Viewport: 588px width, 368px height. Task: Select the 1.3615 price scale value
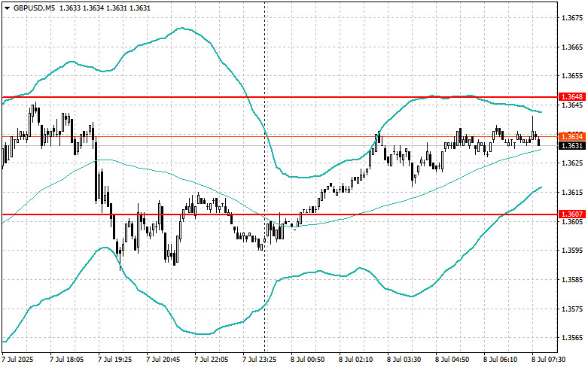click(572, 193)
